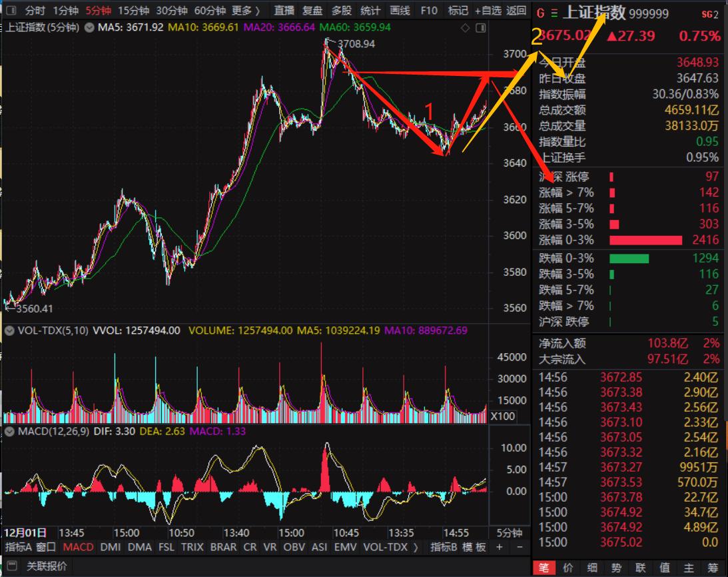The height and width of the screenshot is (577, 728).
Task: Select the MACD indicator tab
Action: [78, 547]
